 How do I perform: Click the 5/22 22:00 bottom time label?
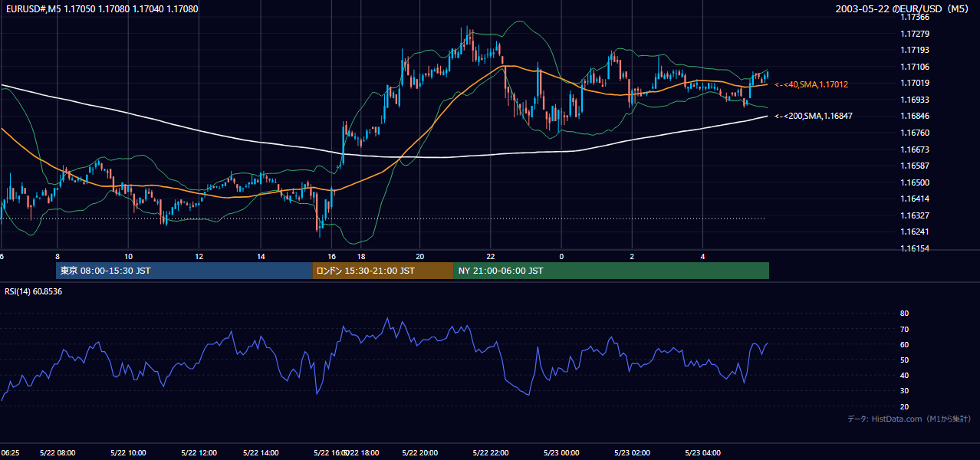(491, 452)
